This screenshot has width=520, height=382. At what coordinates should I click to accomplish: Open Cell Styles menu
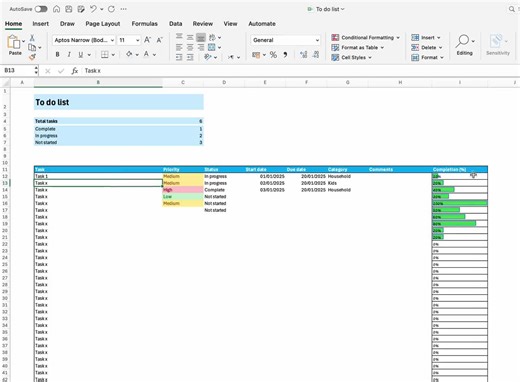point(352,58)
